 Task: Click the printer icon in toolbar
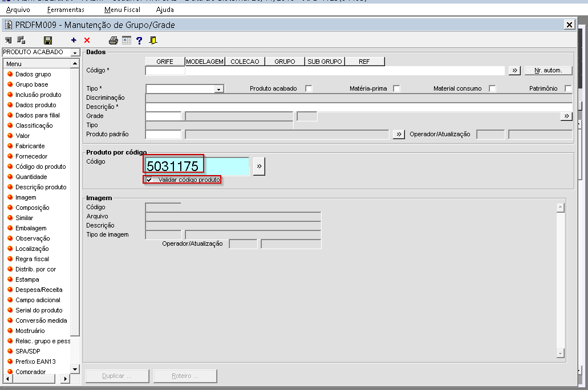(x=113, y=40)
